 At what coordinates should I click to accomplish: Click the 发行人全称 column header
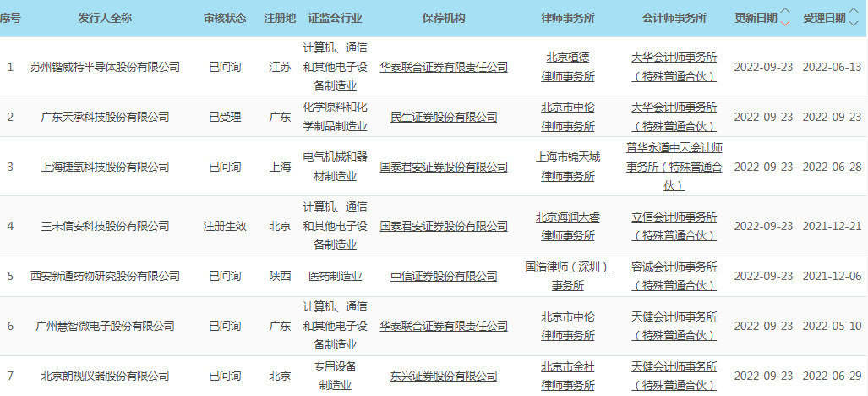click(105, 18)
